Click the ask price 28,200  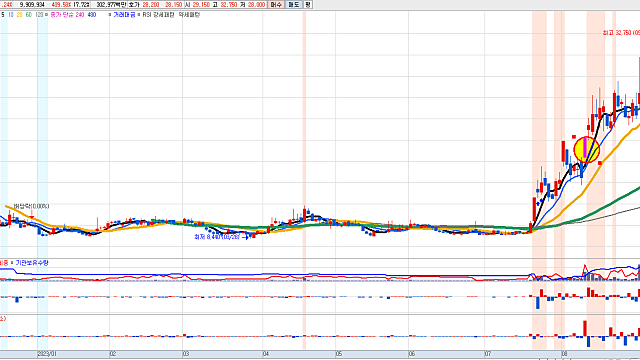coord(151,4)
